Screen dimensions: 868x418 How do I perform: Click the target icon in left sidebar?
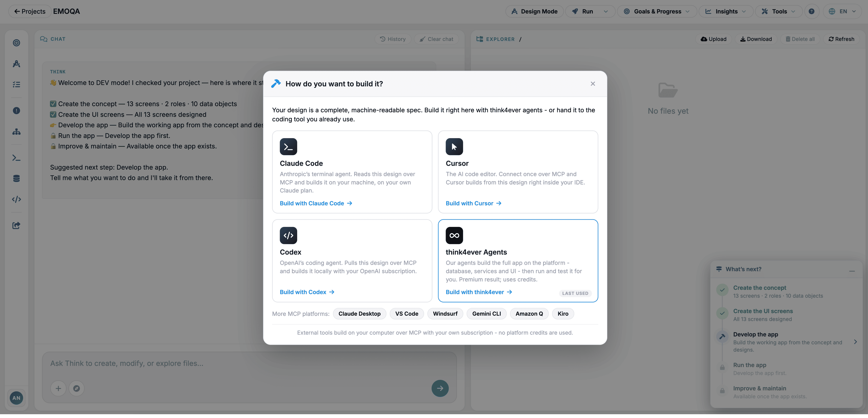tap(16, 43)
